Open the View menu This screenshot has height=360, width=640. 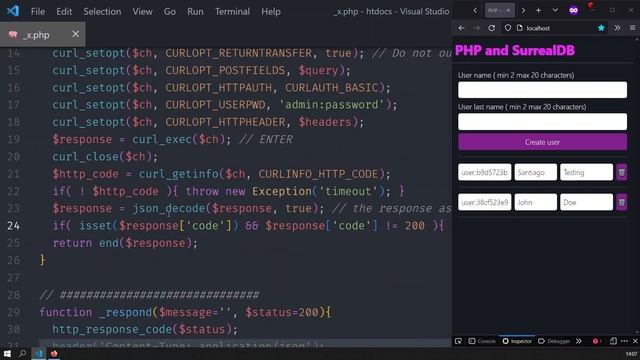(x=142, y=11)
